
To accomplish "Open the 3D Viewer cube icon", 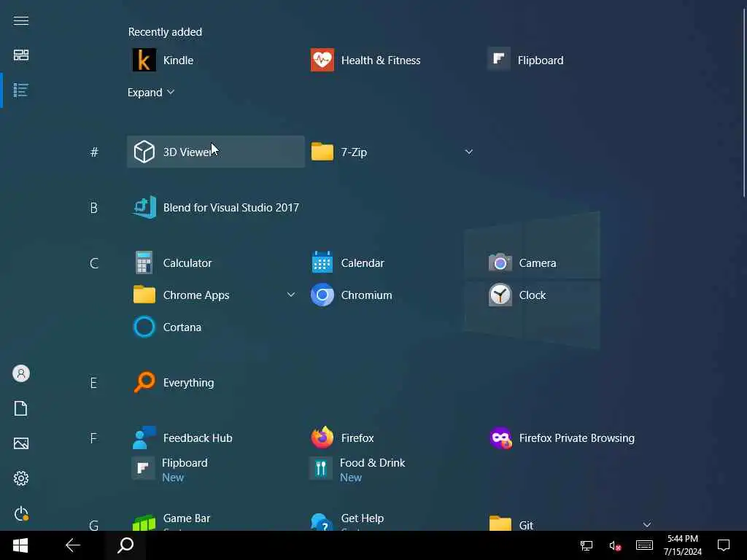I will point(144,152).
